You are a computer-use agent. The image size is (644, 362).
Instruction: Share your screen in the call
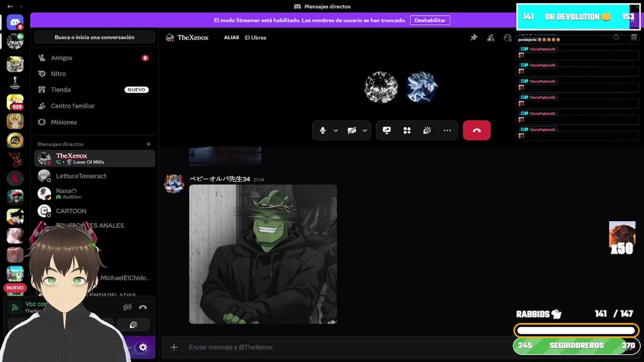click(387, 130)
